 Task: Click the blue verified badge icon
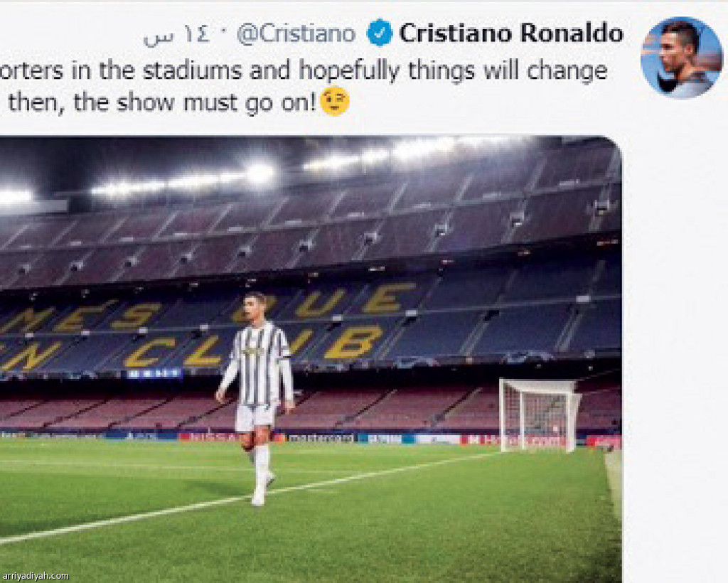[x=380, y=33]
